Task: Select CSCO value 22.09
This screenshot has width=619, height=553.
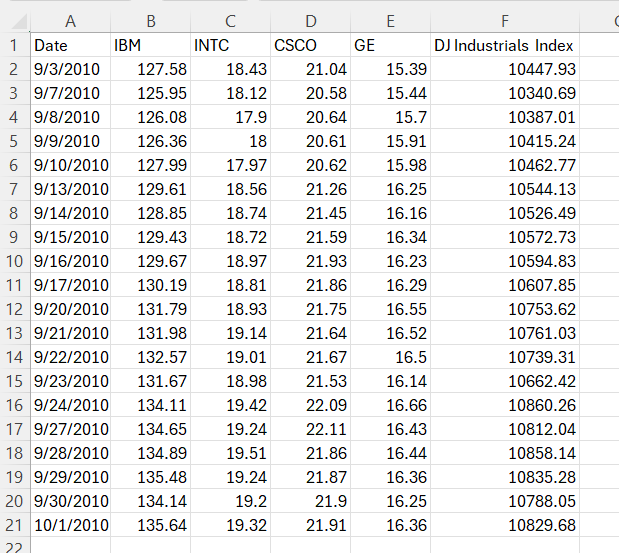Action: coord(311,405)
